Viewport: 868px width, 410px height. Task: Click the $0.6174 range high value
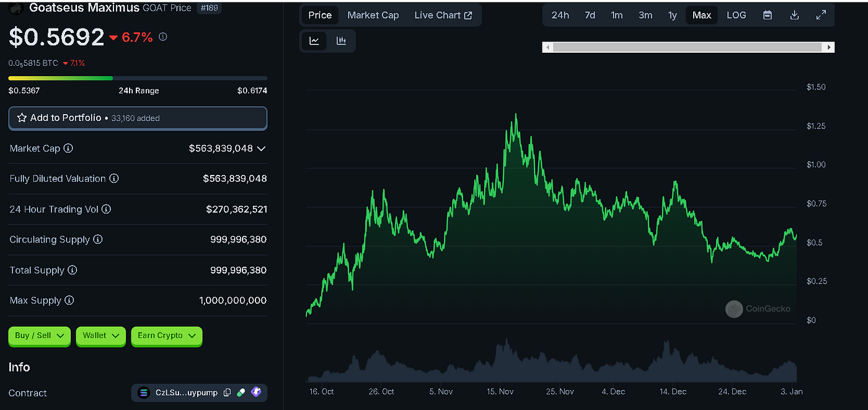[x=252, y=91]
